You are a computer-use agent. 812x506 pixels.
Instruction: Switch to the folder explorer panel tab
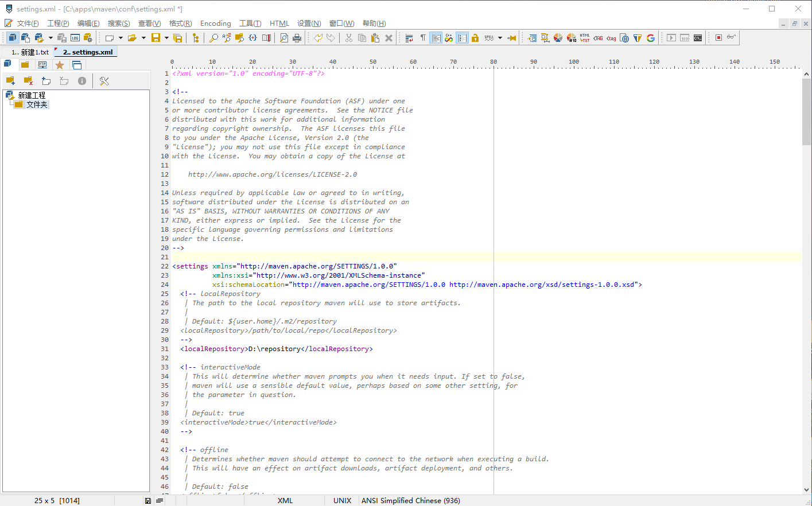point(25,65)
